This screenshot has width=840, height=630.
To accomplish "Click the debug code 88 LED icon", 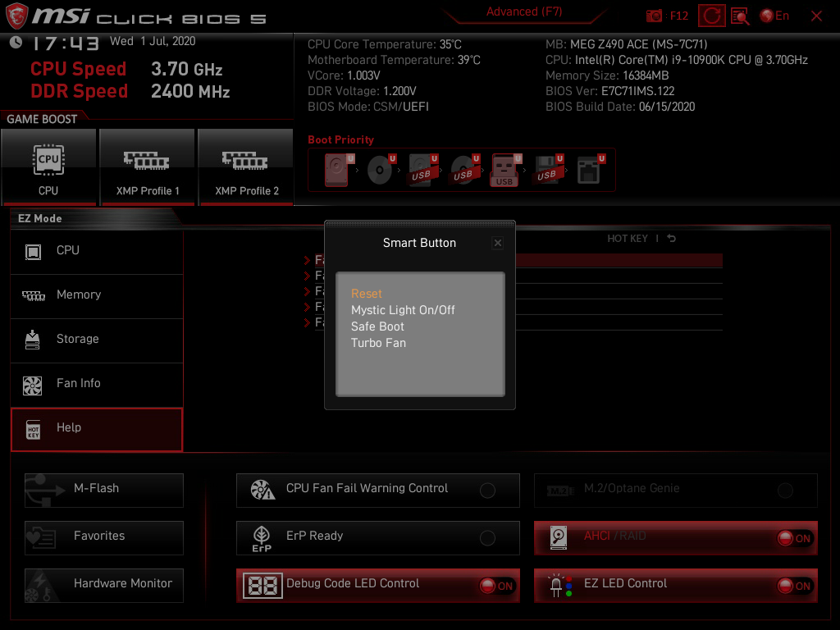I will coord(262,586).
